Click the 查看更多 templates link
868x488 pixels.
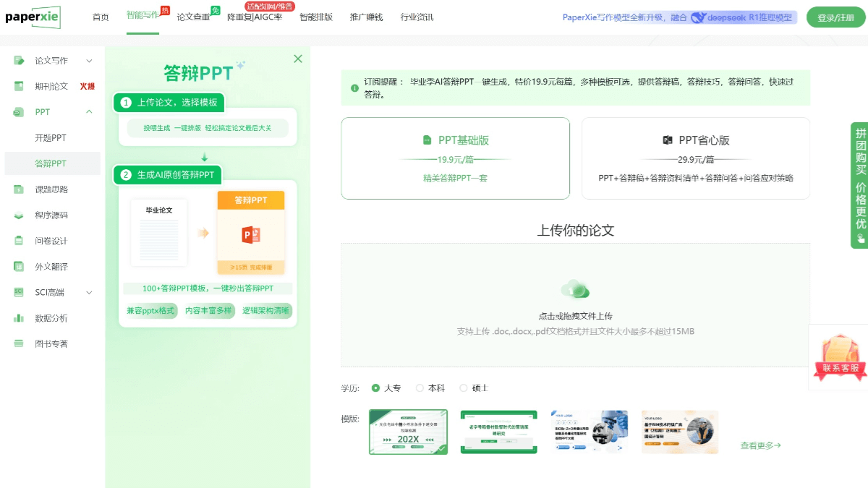760,446
